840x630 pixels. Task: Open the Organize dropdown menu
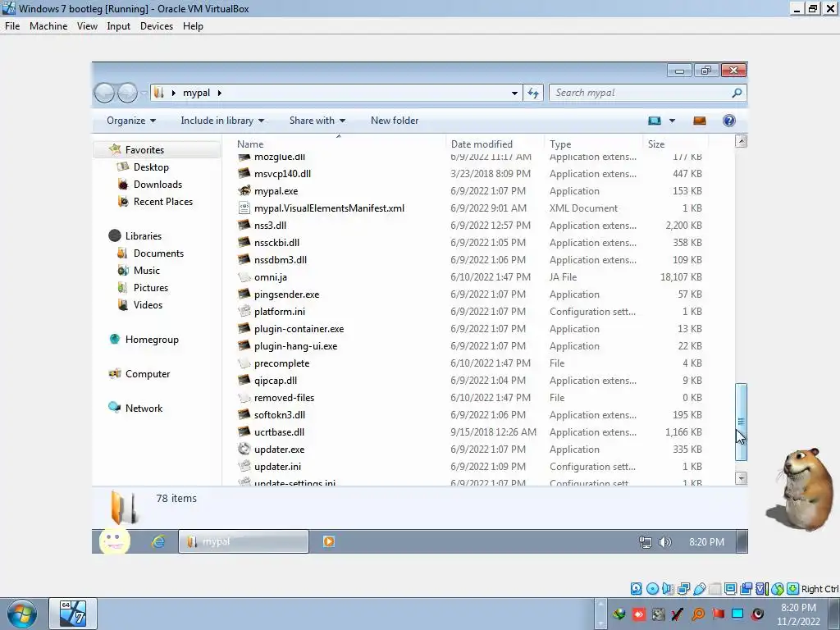(131, 121)
